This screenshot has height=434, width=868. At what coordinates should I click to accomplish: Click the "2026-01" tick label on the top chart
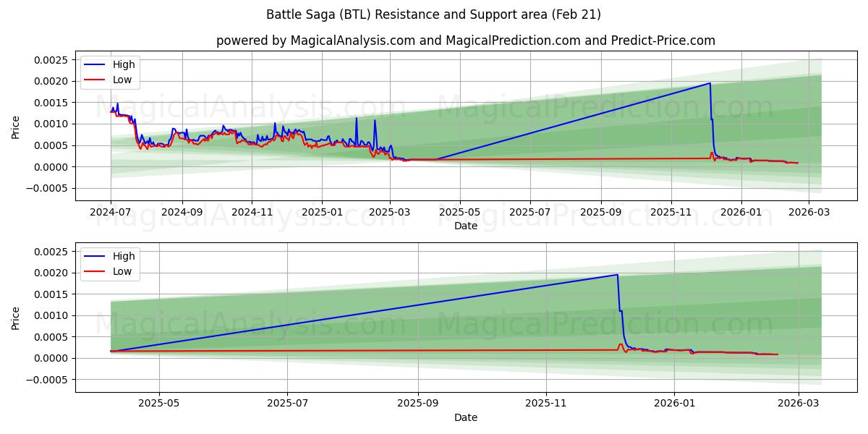pos(741,213)
